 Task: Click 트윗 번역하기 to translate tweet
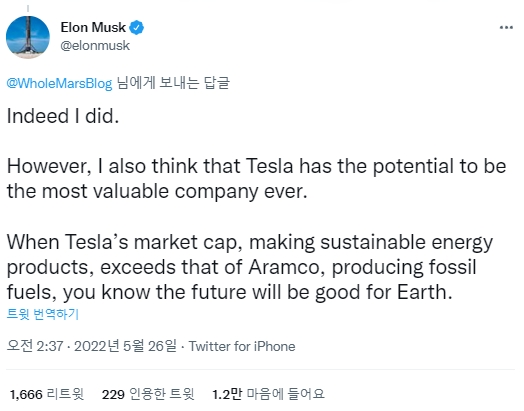point(43,314)
